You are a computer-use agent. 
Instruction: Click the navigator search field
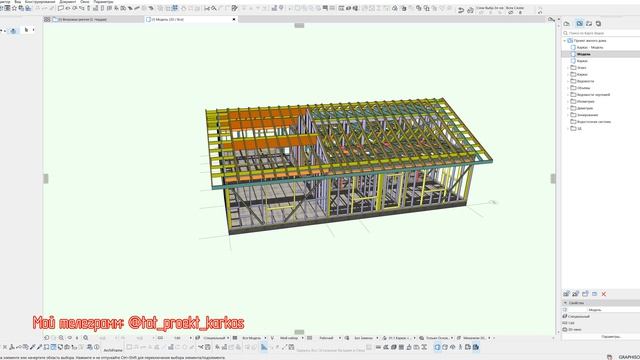click(x=602, y=33)
